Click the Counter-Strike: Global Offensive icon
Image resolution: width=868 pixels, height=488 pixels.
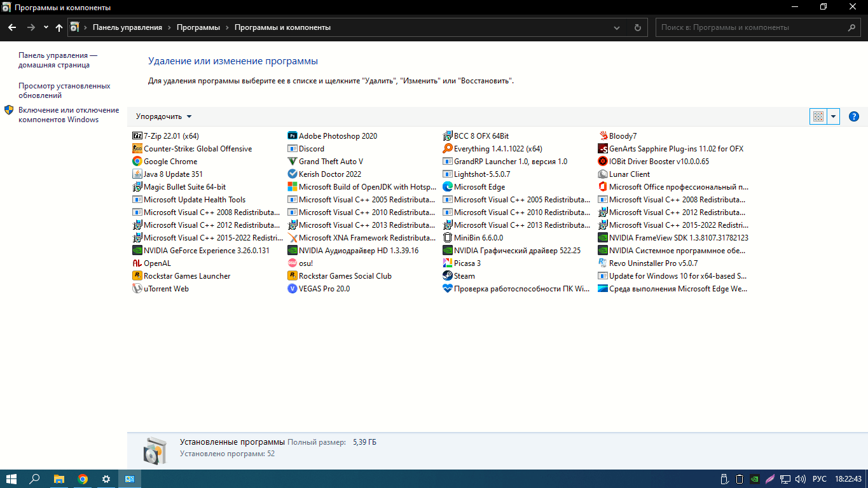137,149
